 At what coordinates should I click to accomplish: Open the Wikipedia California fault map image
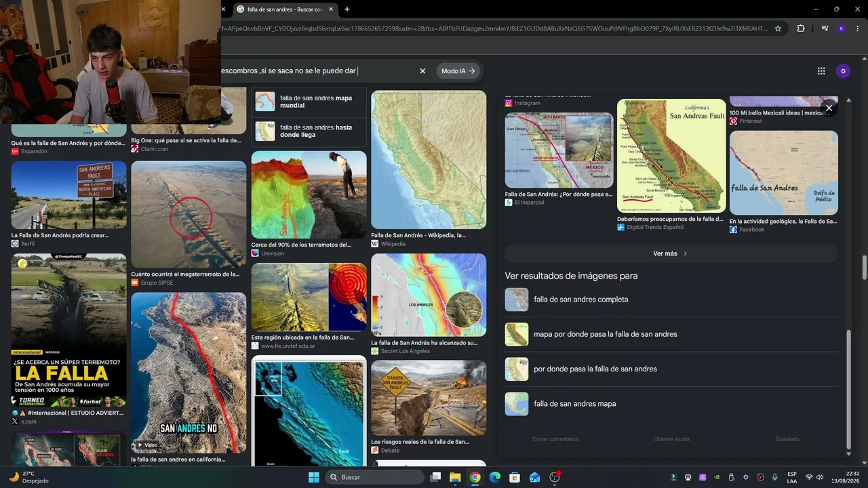coord(429,160)
